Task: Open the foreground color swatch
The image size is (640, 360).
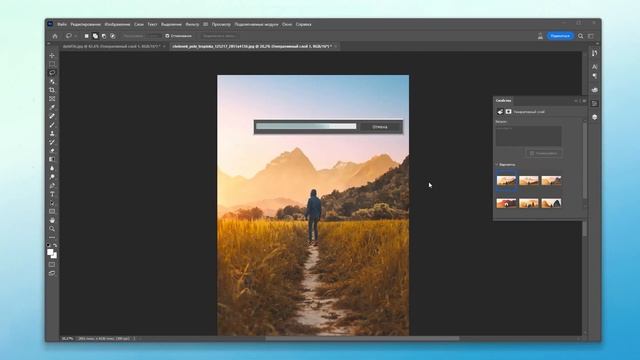Action: coord(50,252)
